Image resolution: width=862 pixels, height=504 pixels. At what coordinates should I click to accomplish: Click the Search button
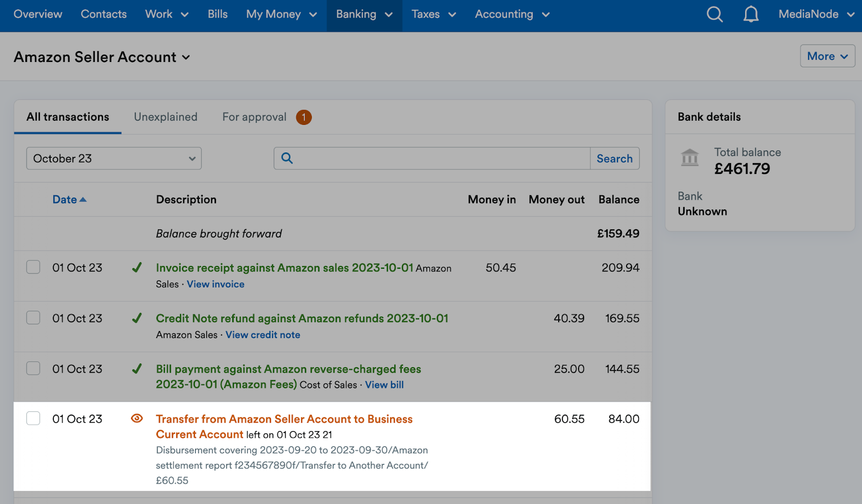coord(615,158)
